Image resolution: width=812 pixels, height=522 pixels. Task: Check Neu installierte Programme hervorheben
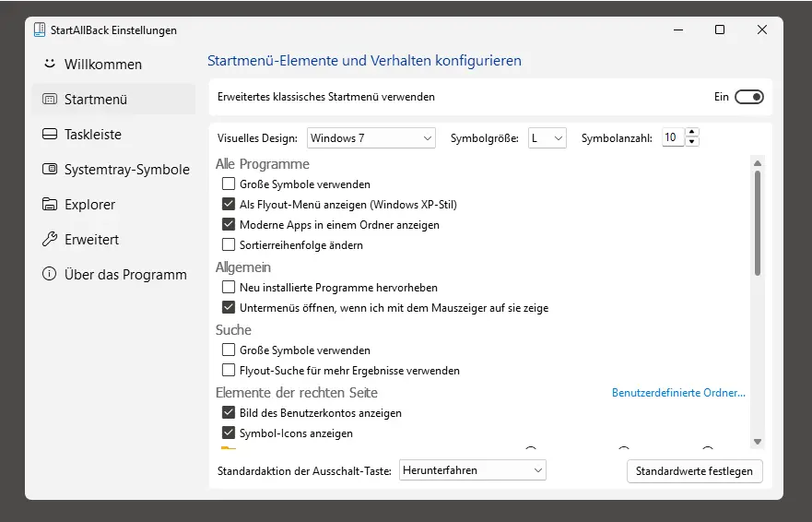tap(229, 288)
